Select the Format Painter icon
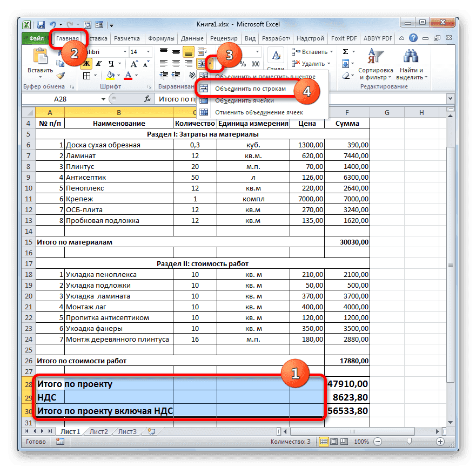The width and height of the screenshot is (476, 468). [59, 75]
